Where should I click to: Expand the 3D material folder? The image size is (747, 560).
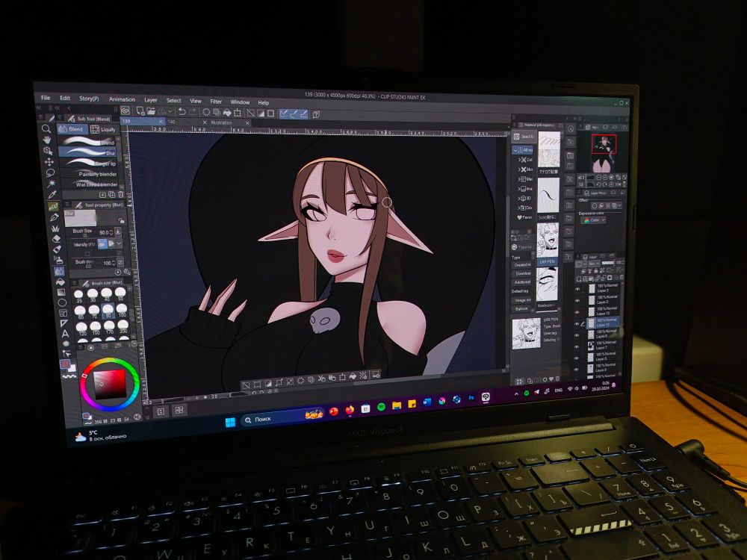pyautogui.click(x=519, y=198)
